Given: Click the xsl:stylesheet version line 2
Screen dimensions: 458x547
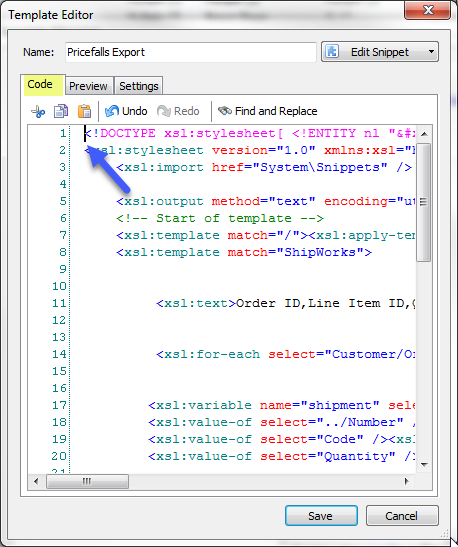Looking at the screenshot, I should 250,150.
